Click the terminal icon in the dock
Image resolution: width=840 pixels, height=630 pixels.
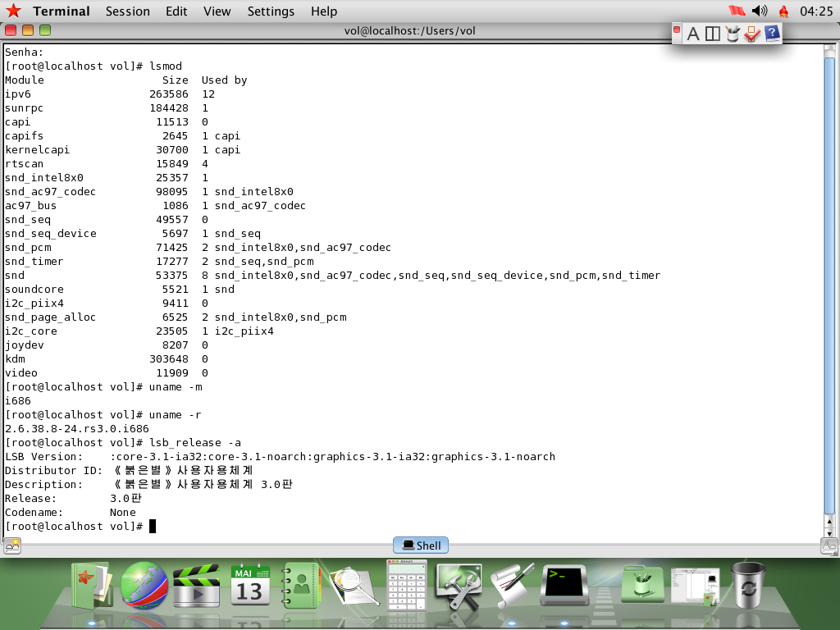click(567, 584)
